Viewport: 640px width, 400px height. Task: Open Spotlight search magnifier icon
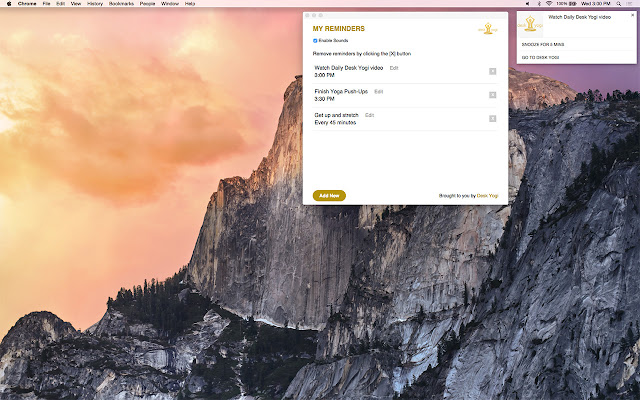[x=619, y=4]
